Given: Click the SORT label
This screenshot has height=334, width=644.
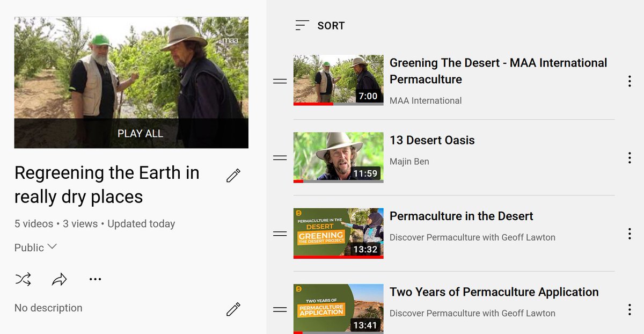Looking at the screenshot, I should (x=331, y=25).
